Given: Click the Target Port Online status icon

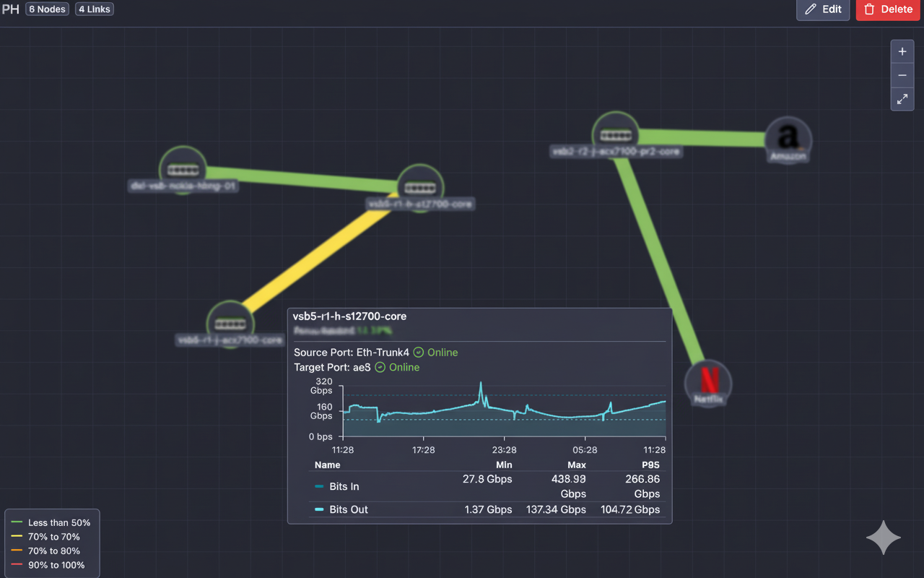Looking at the screenshot, I should pos(380,367).
